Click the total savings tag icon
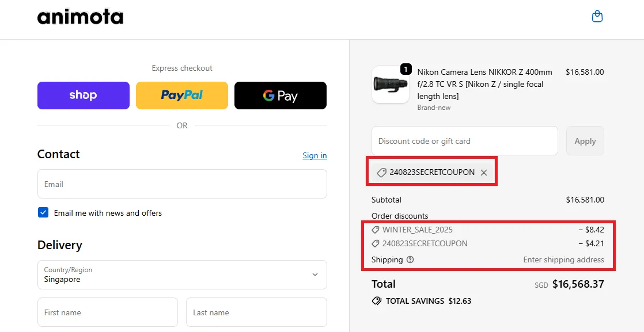The image size is (644, 332). point(377,301)
